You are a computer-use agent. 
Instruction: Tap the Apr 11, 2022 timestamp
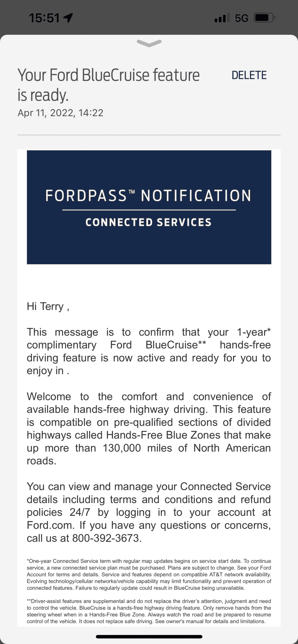click(60, 113)
